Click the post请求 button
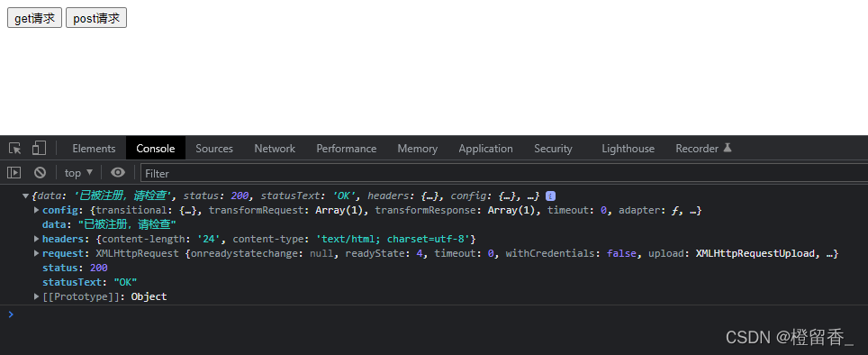This screenshot has height=355, width=868. pyautogui.click(x=96, y=18)
